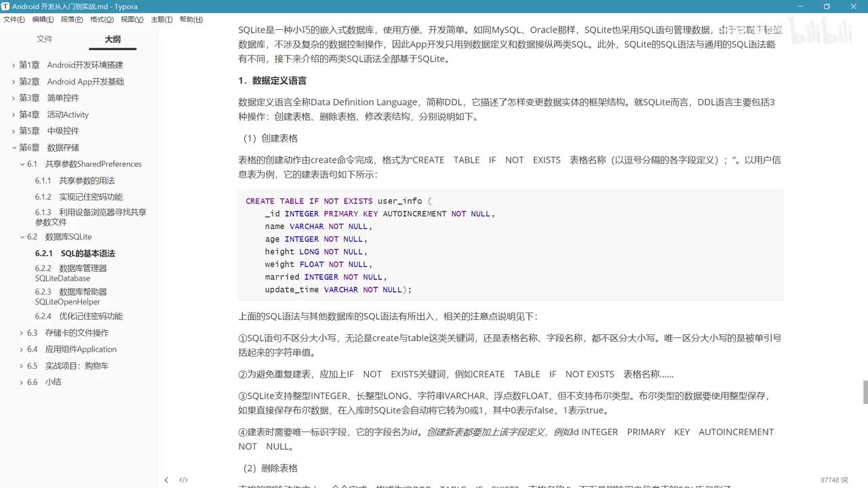Open 6.6 小结 outline entry
868x488 pixels.
(44, 382)
